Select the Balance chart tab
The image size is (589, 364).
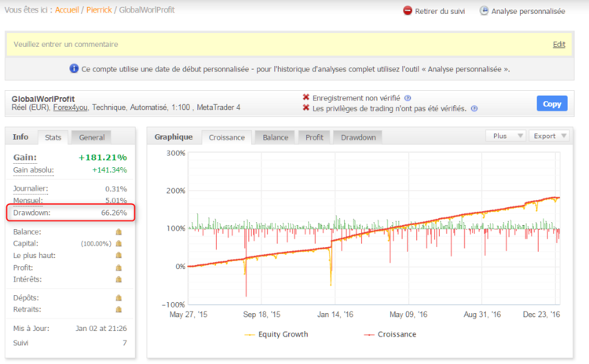[x=274, y=137]
